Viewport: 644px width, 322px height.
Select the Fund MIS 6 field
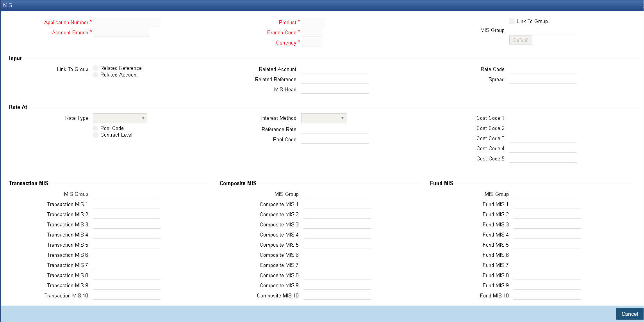click(x=547, y=255)
